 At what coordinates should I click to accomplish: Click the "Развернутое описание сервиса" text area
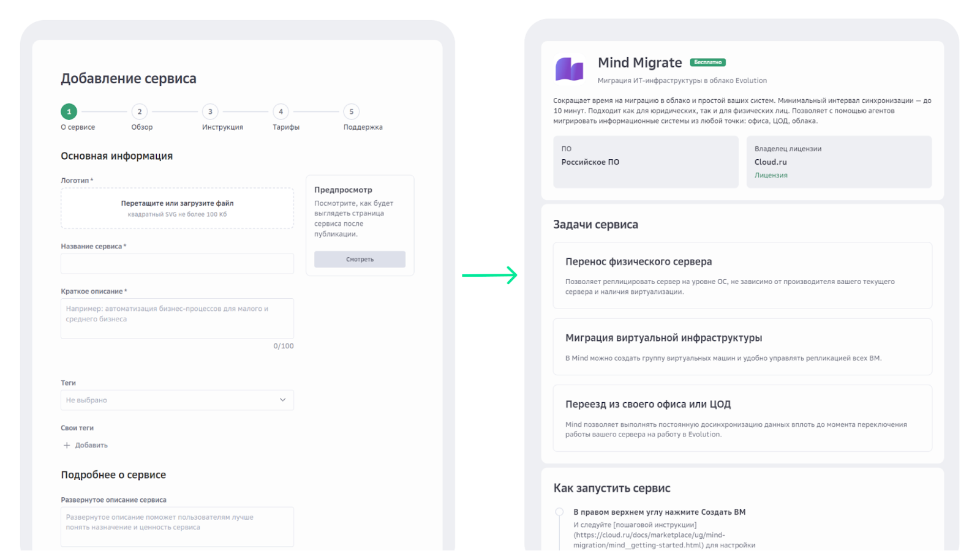[x=177, y=527]
